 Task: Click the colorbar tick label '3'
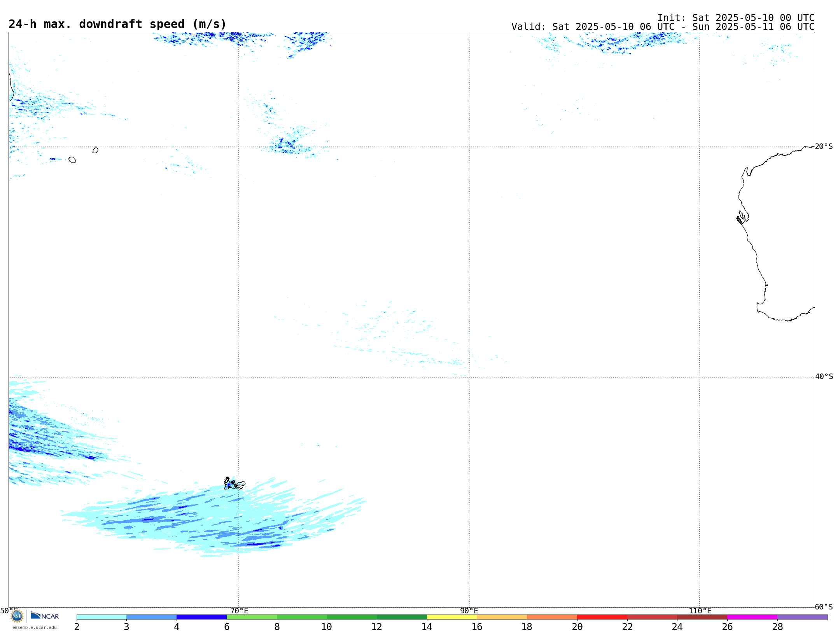(x=126, y=627)
